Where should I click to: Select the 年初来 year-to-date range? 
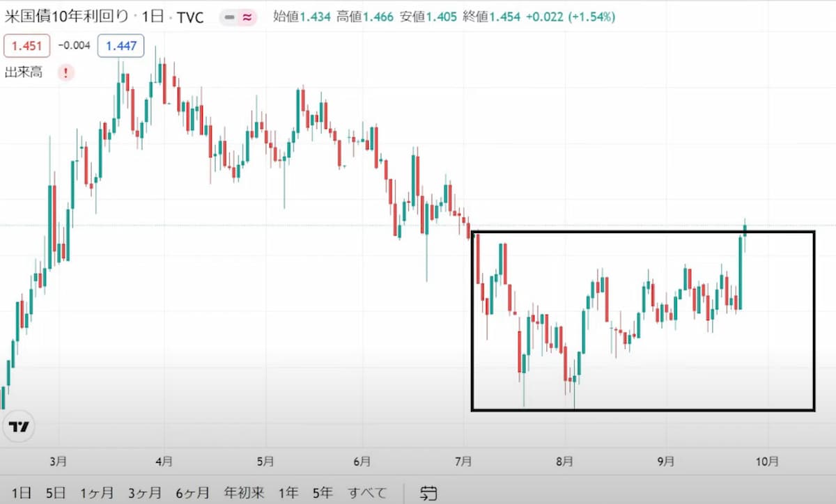click(244, 494)
